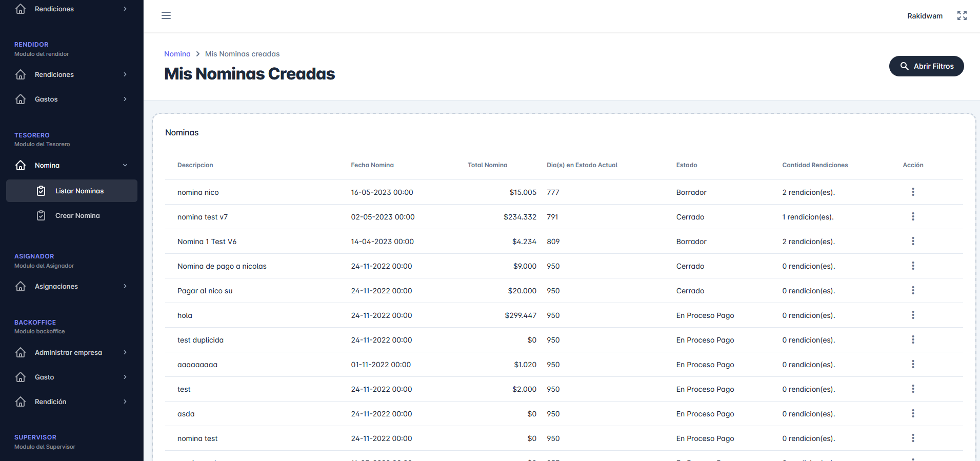Open three-dot menu for Pagar al nico su

pos(912,290)
